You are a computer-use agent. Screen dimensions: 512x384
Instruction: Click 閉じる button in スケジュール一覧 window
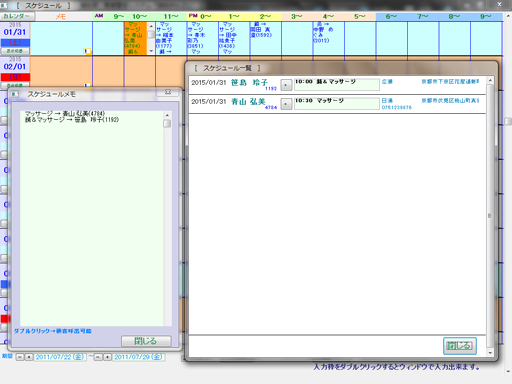[460, 346]
